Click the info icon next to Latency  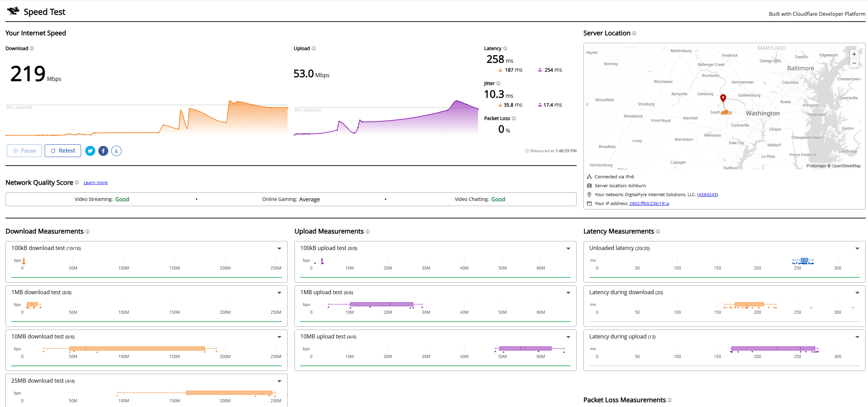click(505, 48)
